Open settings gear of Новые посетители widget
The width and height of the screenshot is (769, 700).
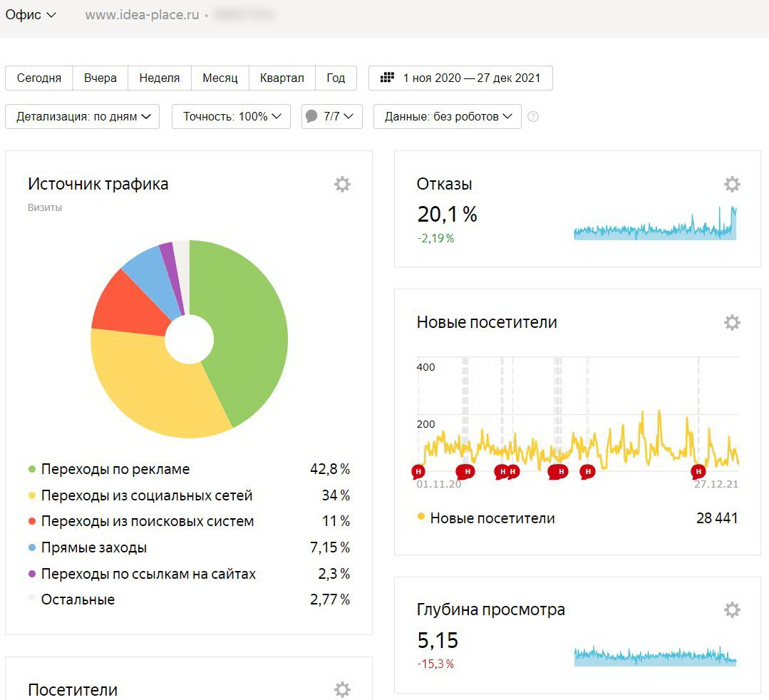tap(732, 323)
